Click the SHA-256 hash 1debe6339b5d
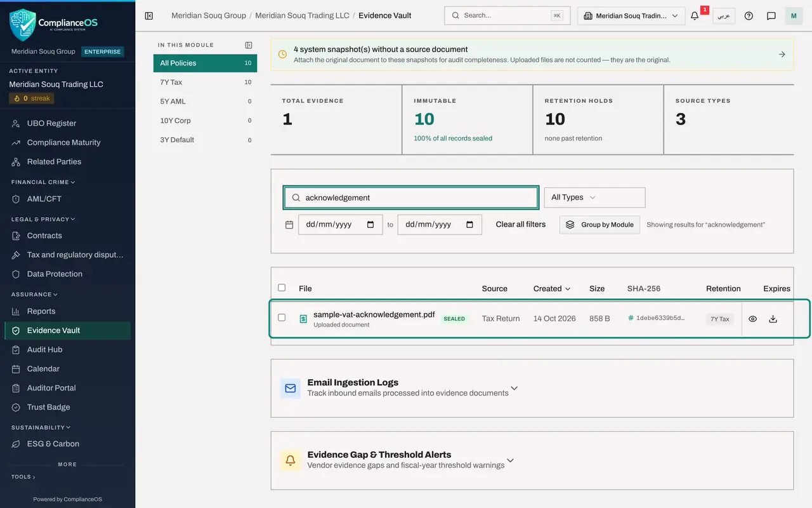The height and width of the screenshot is (508, 812). pyautogui.click(x=657, y=318)
